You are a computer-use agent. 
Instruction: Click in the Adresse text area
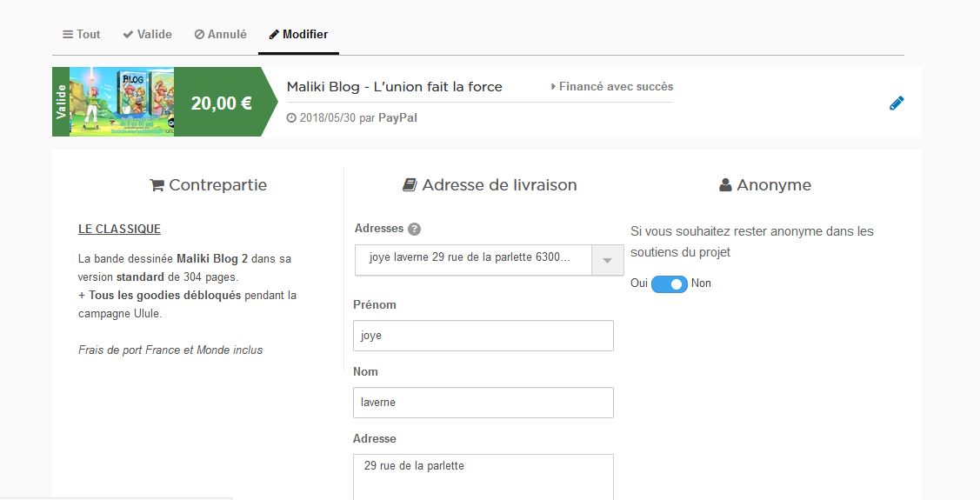tap(483, 475)
